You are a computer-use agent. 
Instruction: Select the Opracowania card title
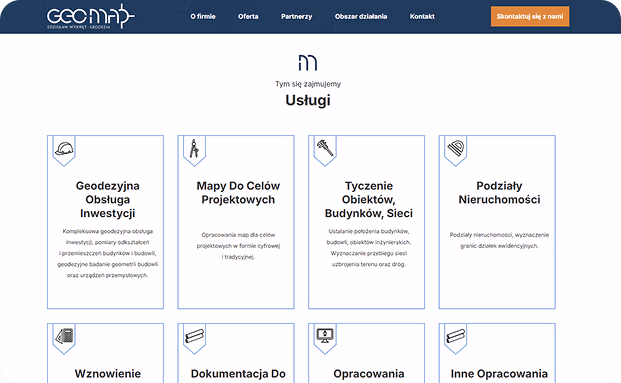tap(369, 373)
